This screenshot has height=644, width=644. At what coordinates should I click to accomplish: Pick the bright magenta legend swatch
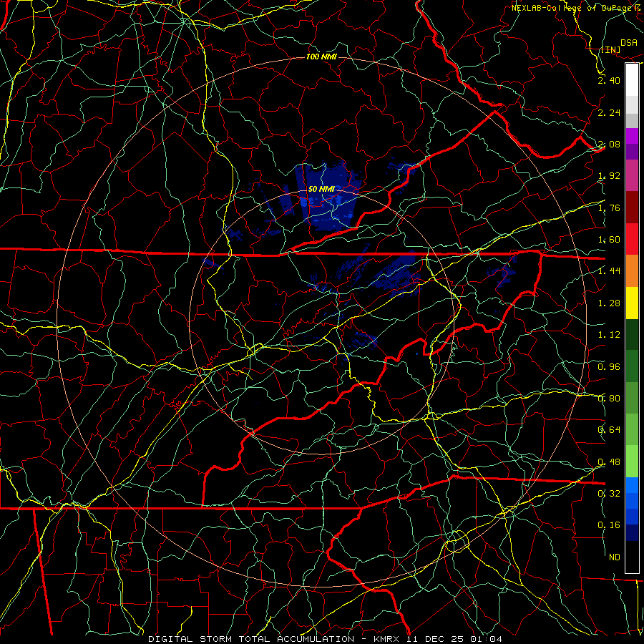pyautogui.click(x=632, y=136)
